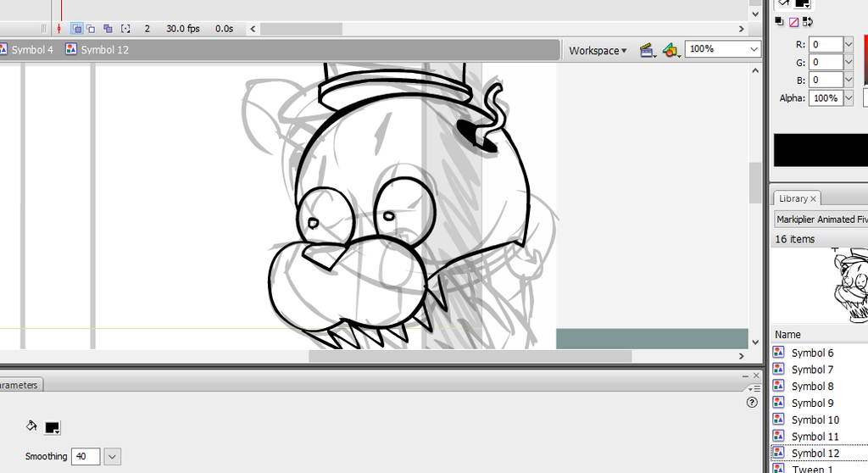Click the G value field
Viewport: 868px width, 473px height.
pyautogui.click(x=826, y=62)
